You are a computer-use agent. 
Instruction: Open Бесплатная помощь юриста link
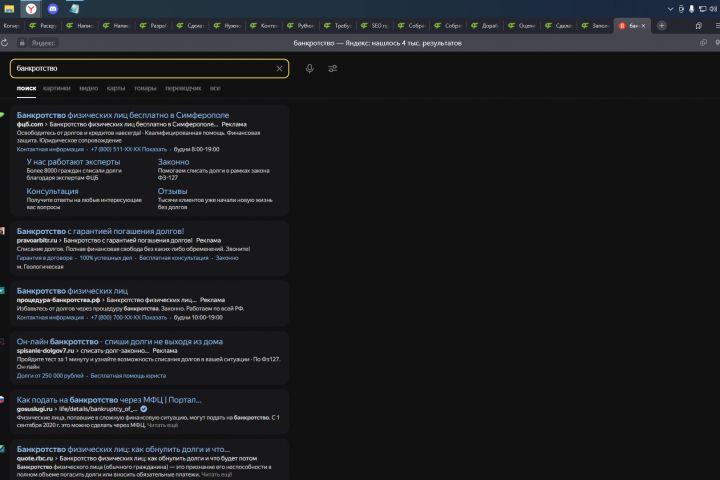tap(128, 376)
